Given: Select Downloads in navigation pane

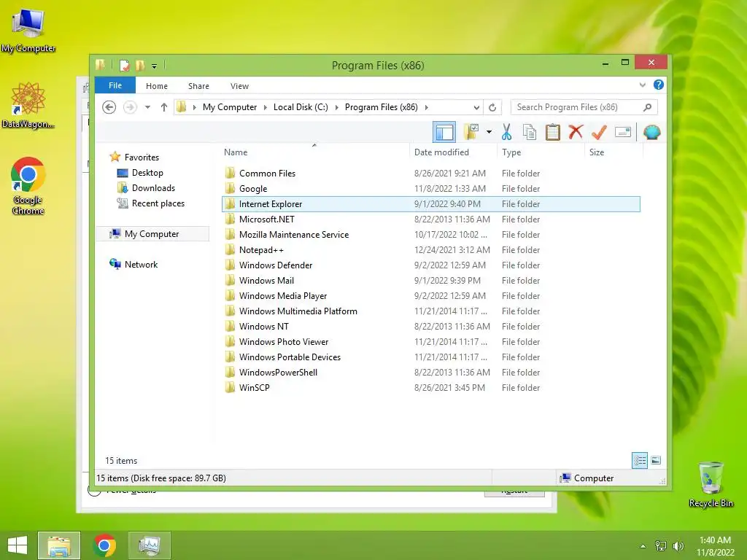Looking at the screenshot, I should click(153, 187).
